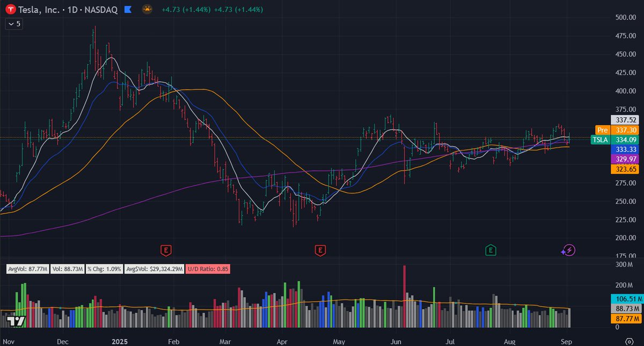Click the TradingView logo
The height and width of the screenshot is (346, 644).
point(17,321)
